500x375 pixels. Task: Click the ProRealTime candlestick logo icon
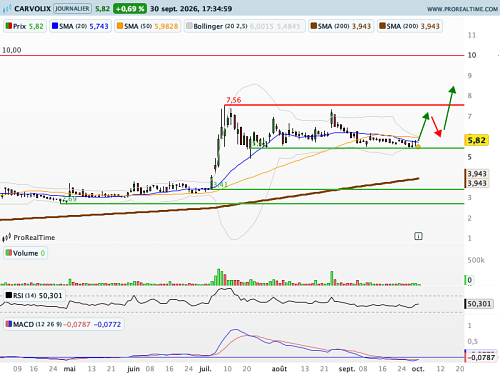click(7, 237)
